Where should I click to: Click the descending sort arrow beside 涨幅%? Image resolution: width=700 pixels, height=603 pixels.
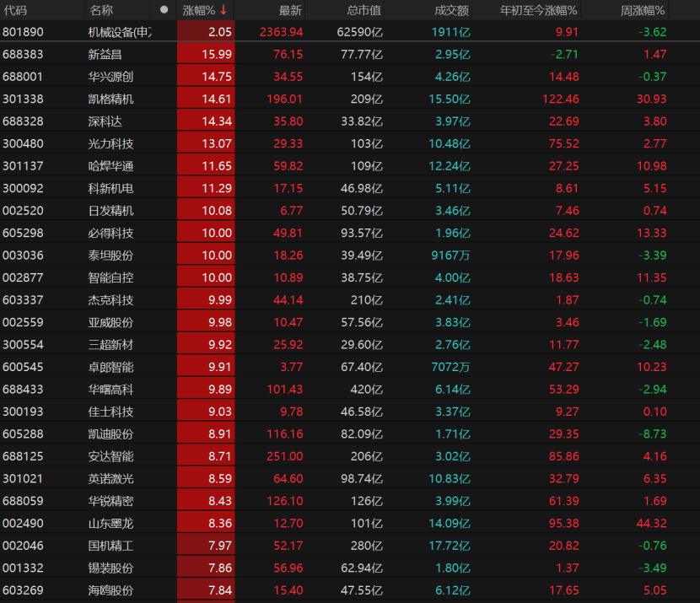pos(224,10)
